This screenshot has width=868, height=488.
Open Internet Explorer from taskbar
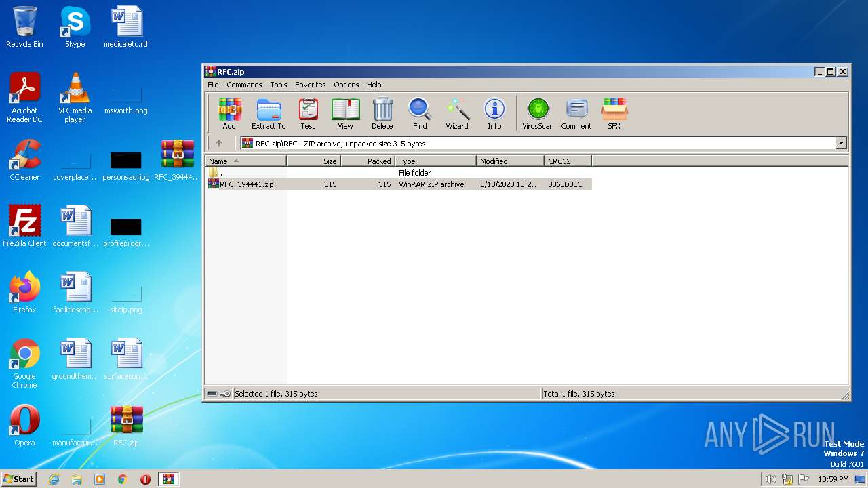click(x=54, y=479)
